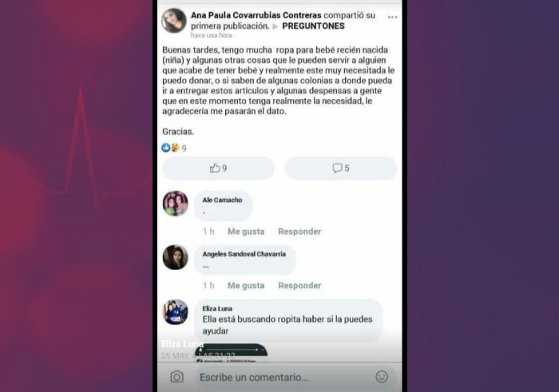Open Eliza Luna's name in comment

pos(217,309)
